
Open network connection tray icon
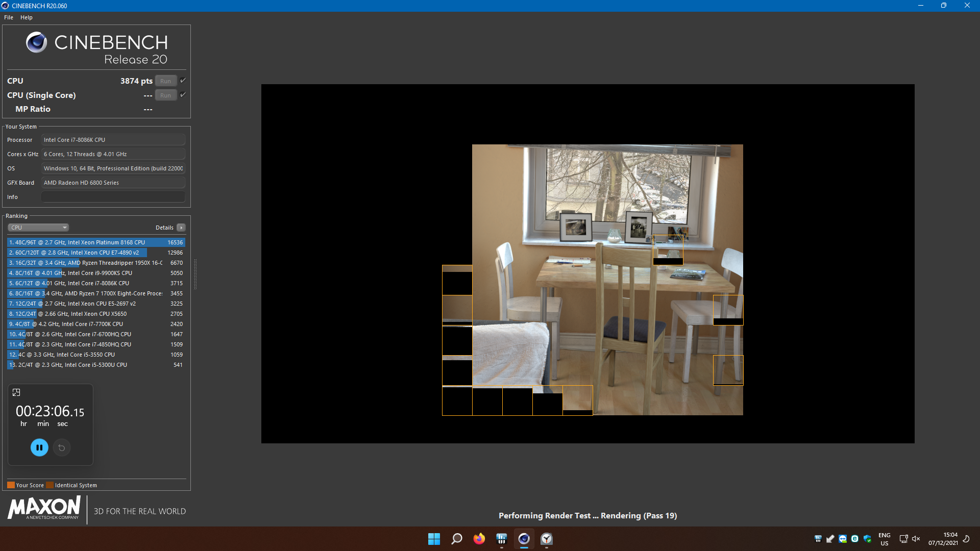(x=903, y=539)
